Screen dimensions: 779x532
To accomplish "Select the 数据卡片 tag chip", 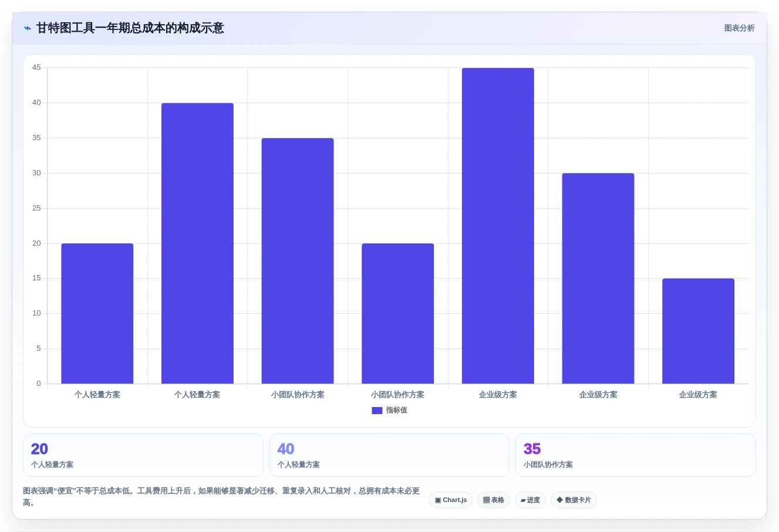I will [x=574, y=500].
